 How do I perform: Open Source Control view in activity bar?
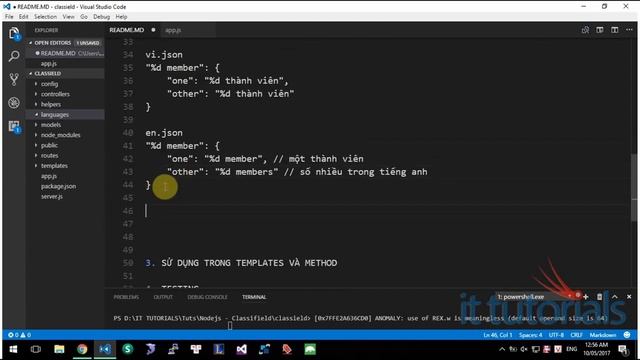14,79
